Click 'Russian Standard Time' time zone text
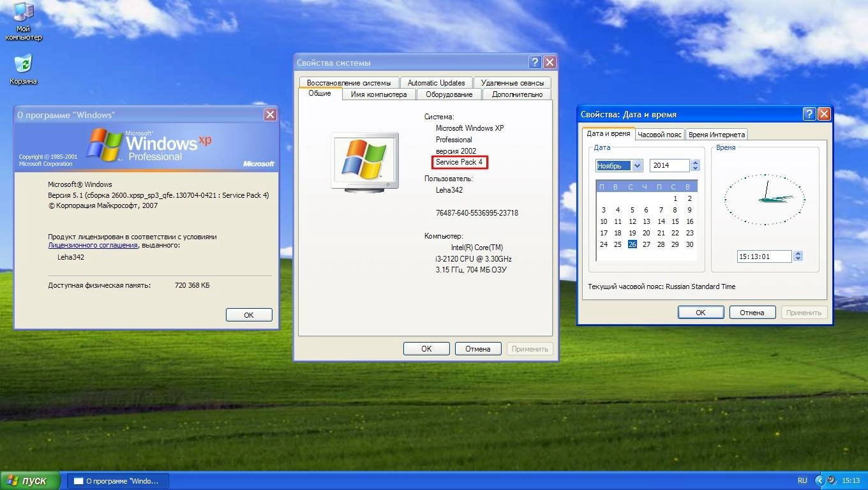The image size is (868, 490). pyautogui.click(x=700, y=286)
